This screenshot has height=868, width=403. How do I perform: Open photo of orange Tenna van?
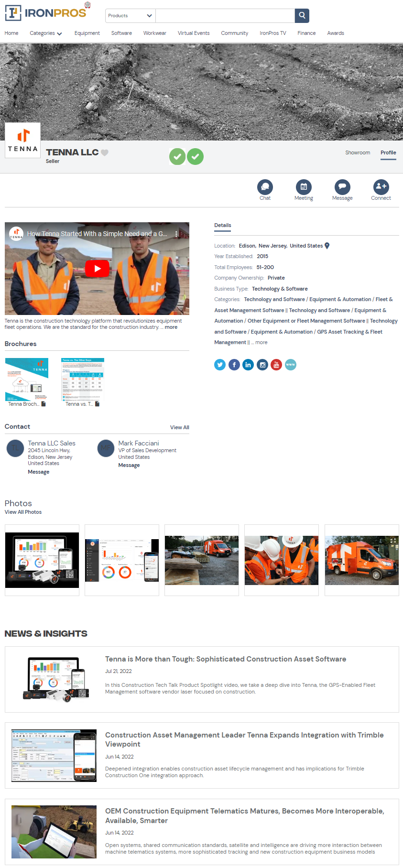(362, 560)
